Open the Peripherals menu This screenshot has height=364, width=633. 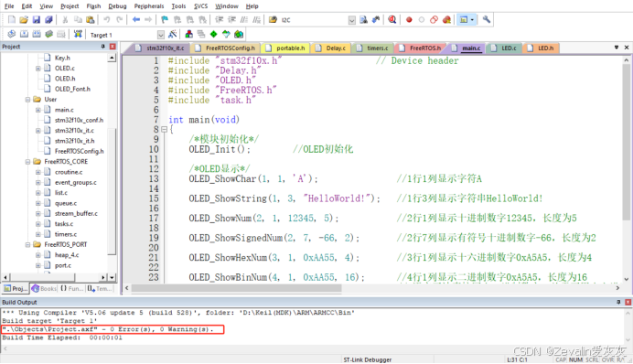pos(149,6)
